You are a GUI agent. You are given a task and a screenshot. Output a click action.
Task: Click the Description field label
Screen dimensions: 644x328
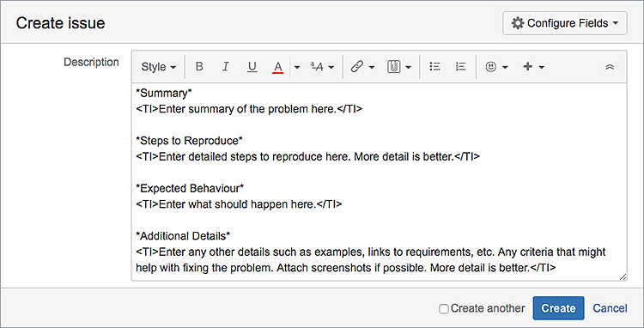[91, 63]
